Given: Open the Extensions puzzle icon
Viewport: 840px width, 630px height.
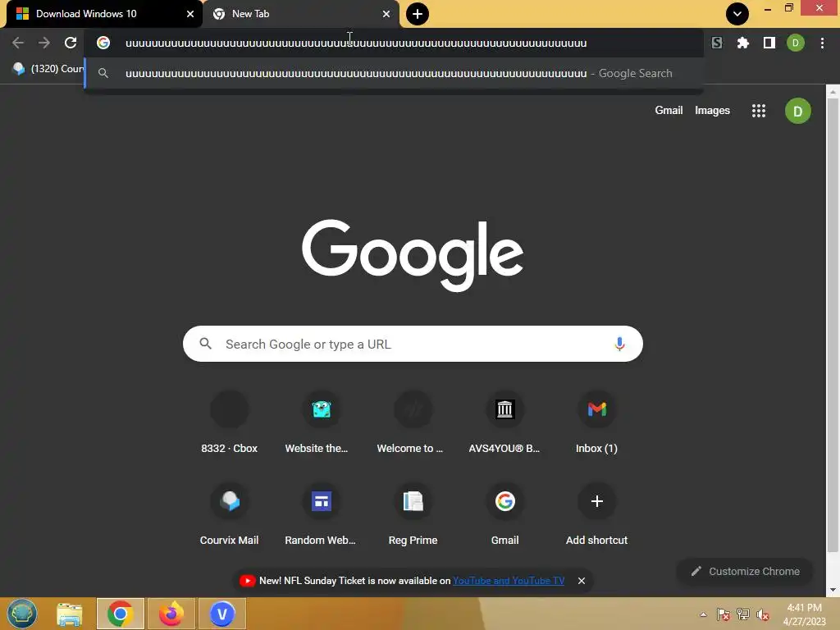Looking at the screenshot, I should click(x=742, y=43).
